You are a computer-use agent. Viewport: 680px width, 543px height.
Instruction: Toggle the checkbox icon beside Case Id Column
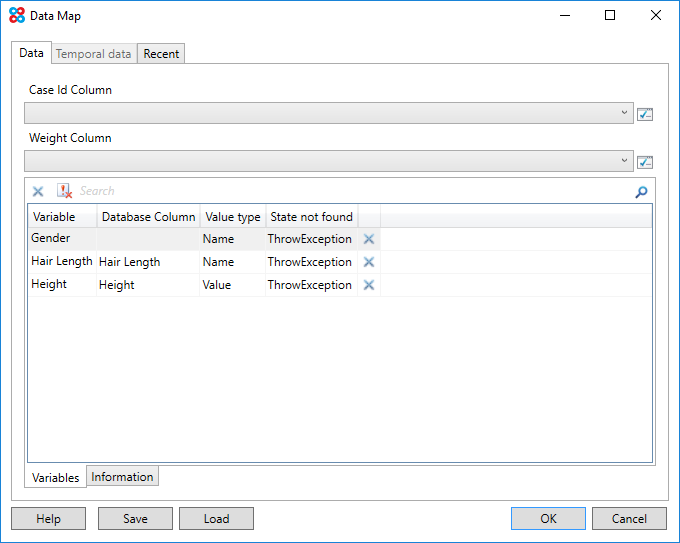(x=645, y=114)
